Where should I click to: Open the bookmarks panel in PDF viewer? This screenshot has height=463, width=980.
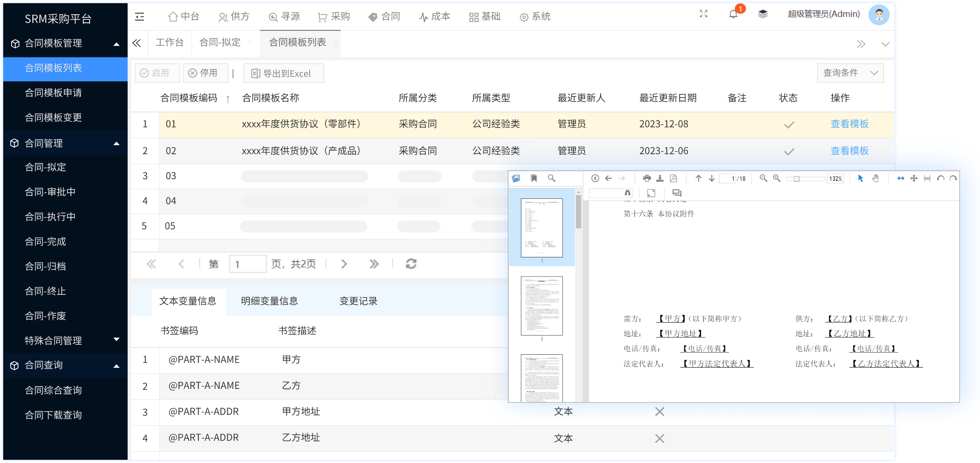534,179
